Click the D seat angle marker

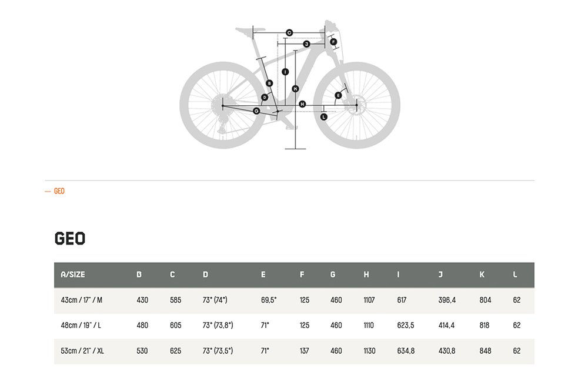click(265, 98)
